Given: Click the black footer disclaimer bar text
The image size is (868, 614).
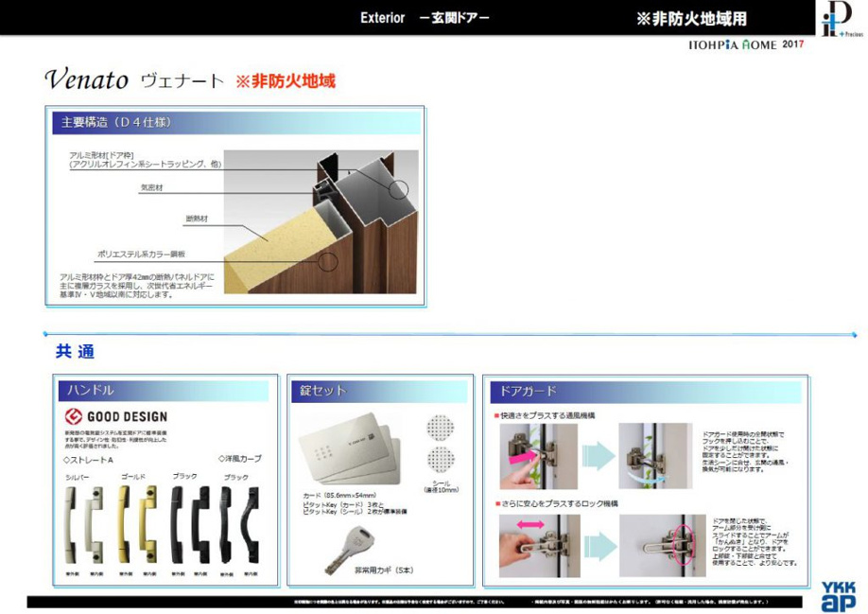Looking at the screenshot, I should tap(530, 602).
